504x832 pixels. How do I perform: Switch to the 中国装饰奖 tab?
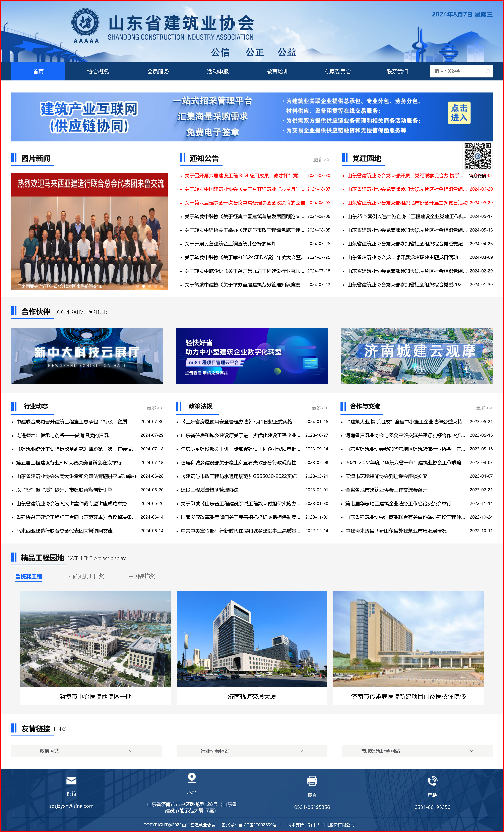click(x=142, y=576)
